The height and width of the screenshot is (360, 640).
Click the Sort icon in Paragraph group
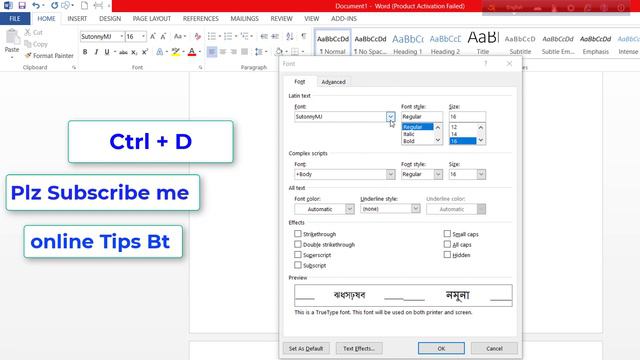(290, 36)
